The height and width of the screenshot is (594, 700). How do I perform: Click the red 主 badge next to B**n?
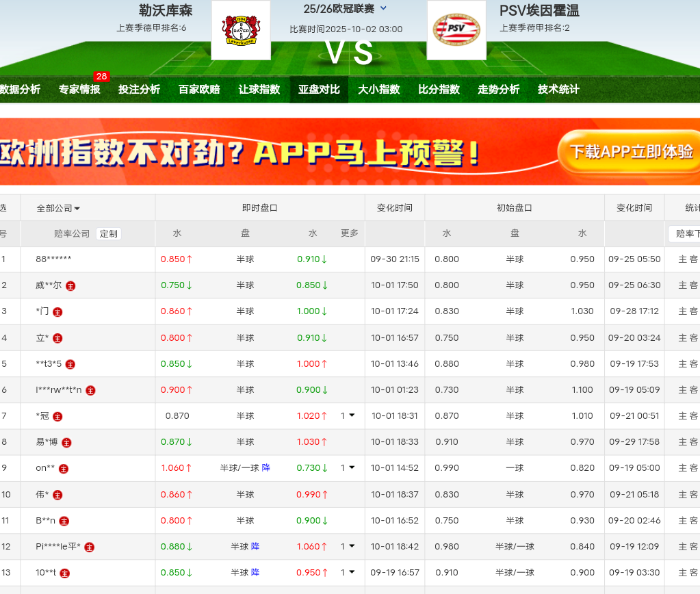(64, 521)
